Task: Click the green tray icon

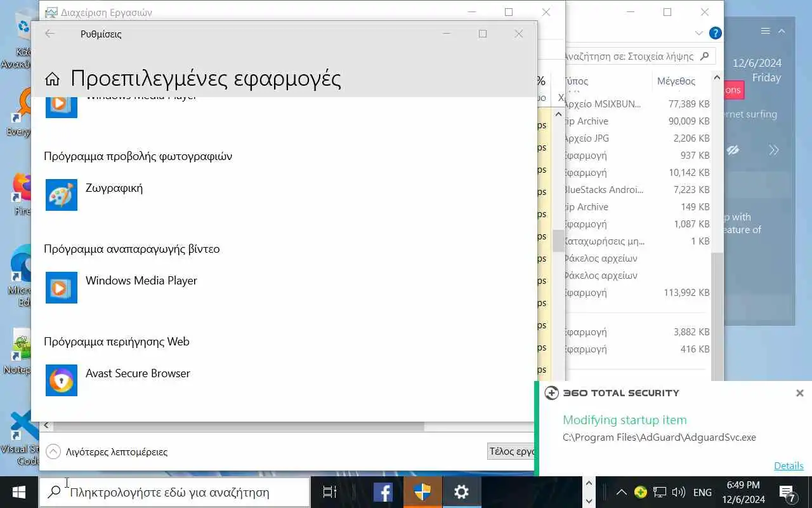Action: click(641, 492)
